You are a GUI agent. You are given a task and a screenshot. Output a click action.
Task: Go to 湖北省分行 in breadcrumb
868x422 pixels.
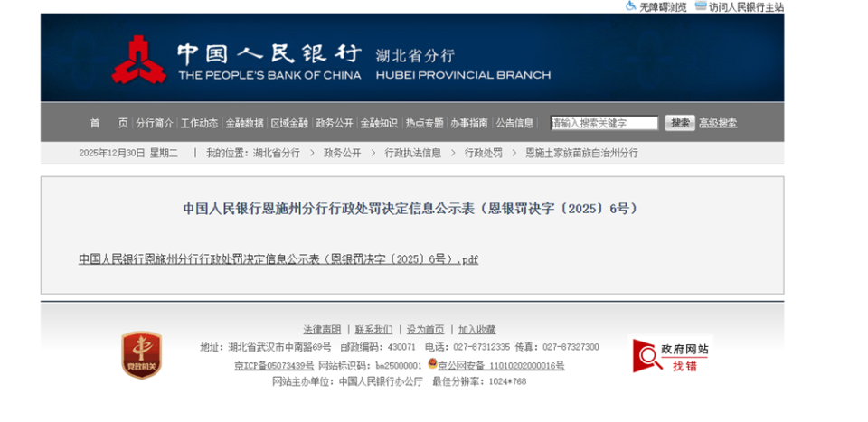click(x=277, y=154)
